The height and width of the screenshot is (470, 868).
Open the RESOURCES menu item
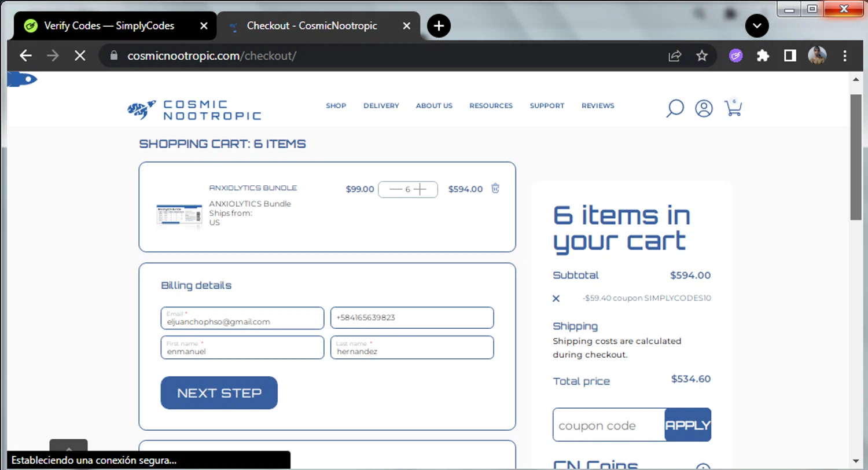click(491, 106)
